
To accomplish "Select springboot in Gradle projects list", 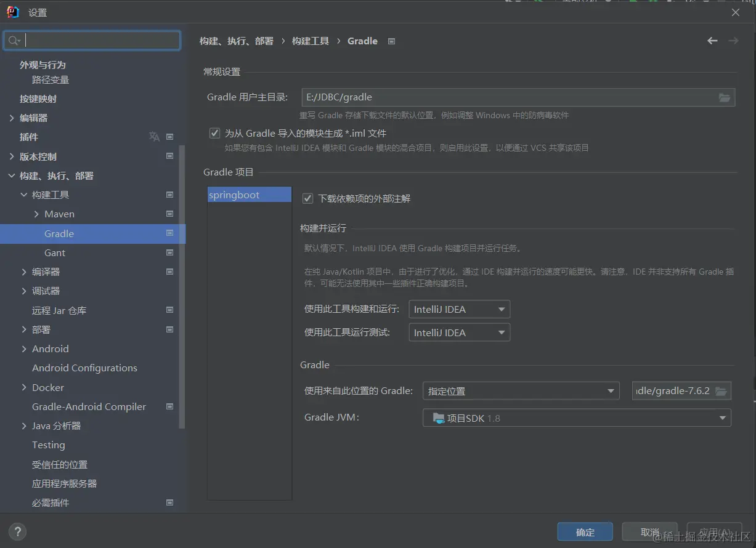I will coord(250,195).
